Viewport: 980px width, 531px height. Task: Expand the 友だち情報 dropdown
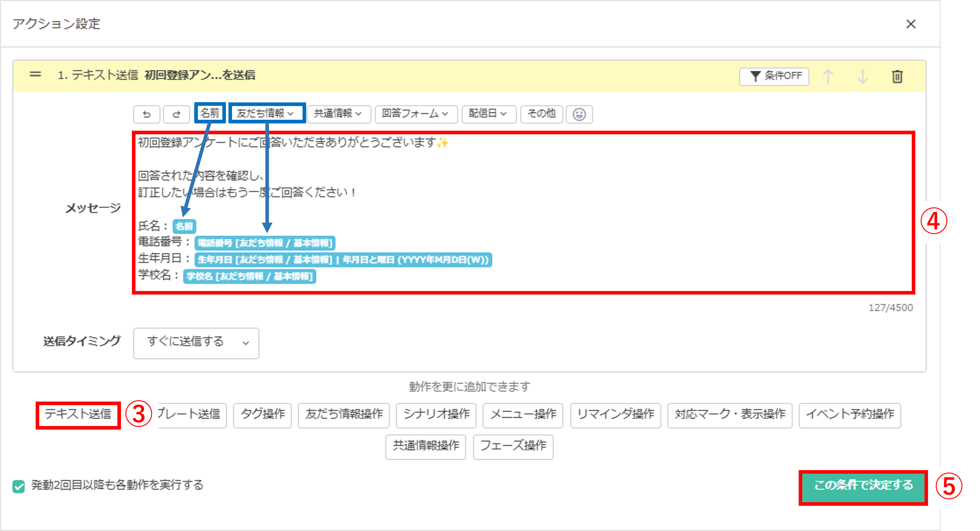click(265, 113)
